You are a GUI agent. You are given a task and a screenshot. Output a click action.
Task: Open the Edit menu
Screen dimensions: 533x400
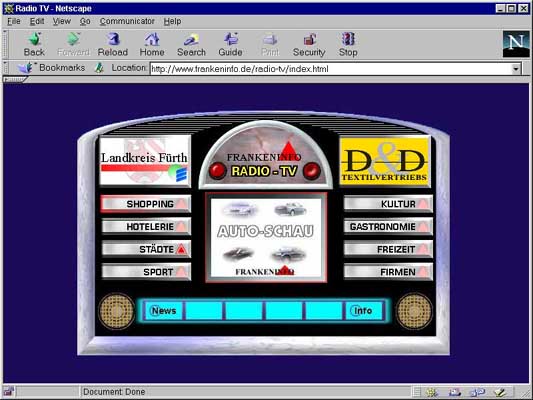point(37,21)
